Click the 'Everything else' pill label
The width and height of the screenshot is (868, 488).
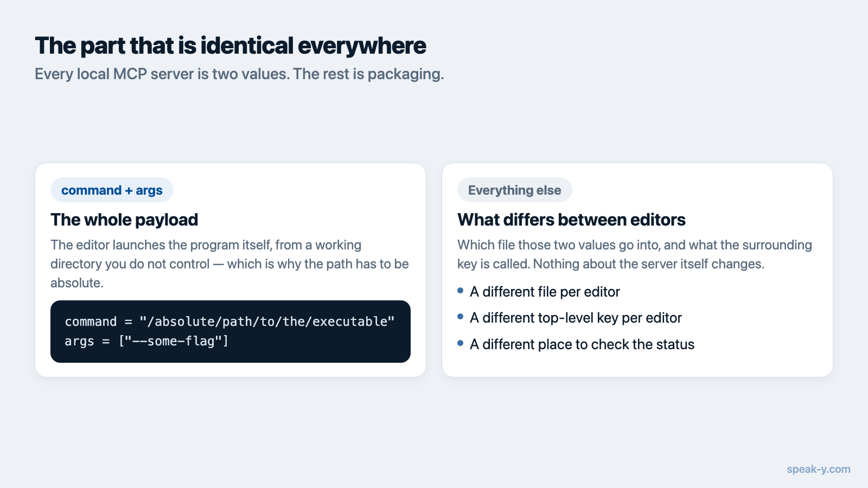514,190
